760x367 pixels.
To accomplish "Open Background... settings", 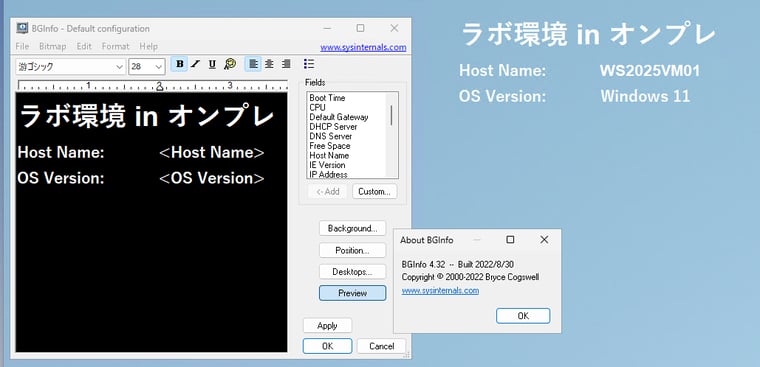I will 352,228.
